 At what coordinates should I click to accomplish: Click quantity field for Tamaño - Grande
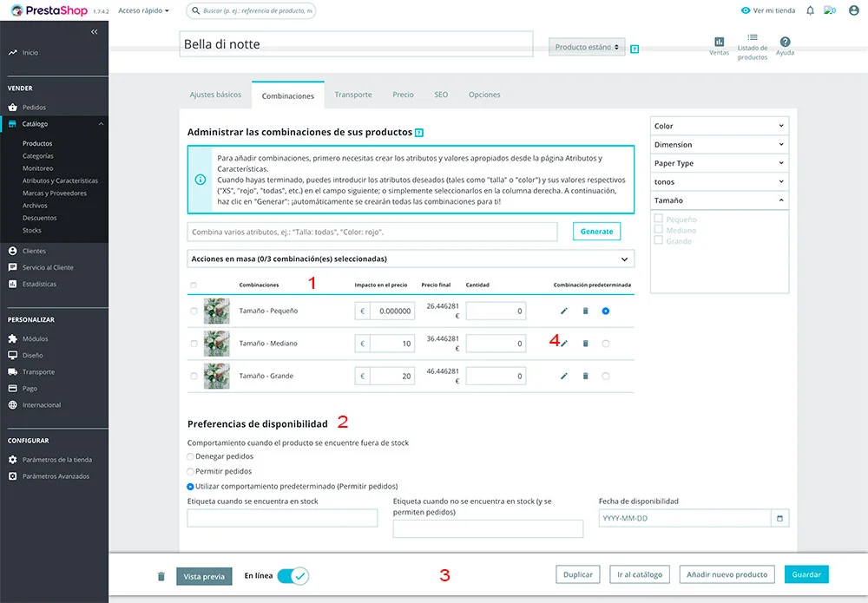pyautogui.click(x=496, y=377)
